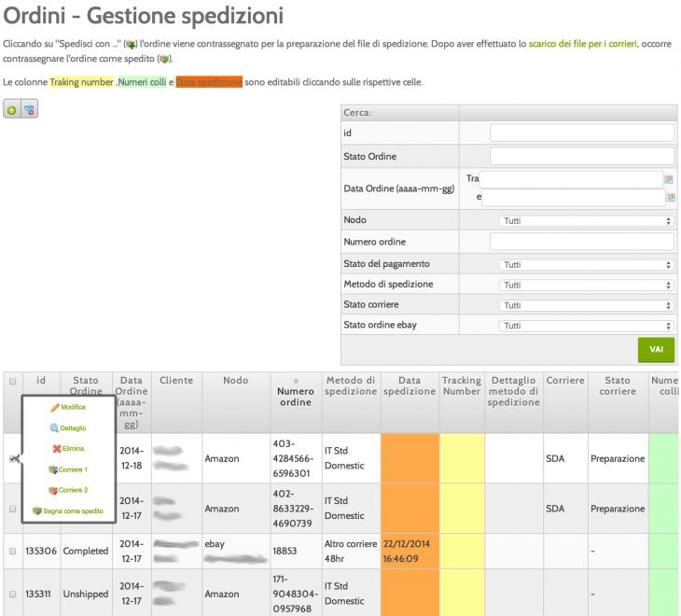Click the Unshipped status cell
Image resolution: width=681 pixels, height=616 pixels.
point(86,594)
